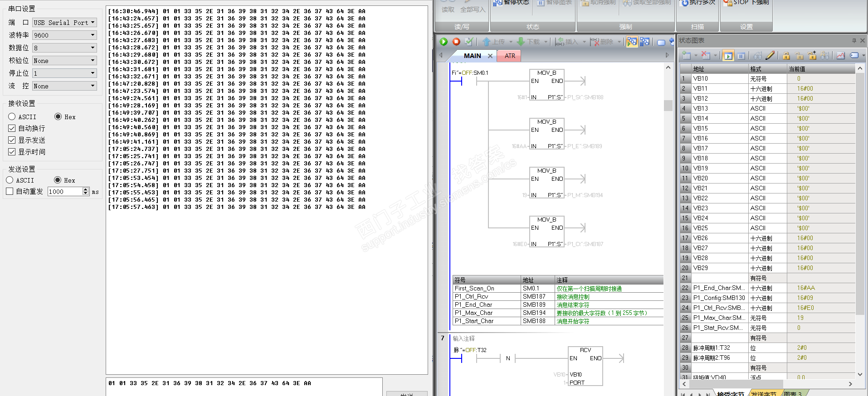Screen dimensions: 868x396
Task: Open the 发送字节 chart tab
Action: click(763, 393)
